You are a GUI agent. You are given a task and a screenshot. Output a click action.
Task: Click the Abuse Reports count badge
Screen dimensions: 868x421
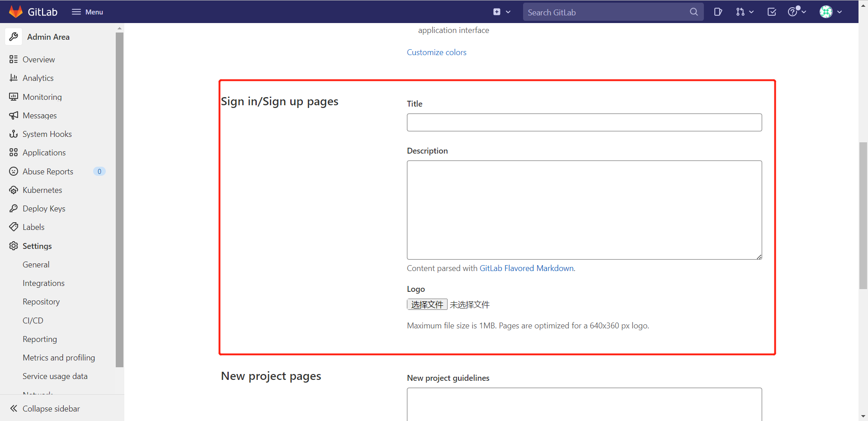coord(99,171)
